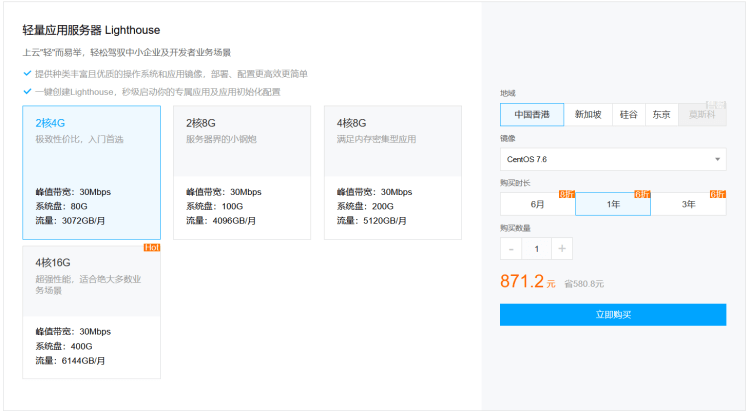Select 3年 purchase duration

(688, 204)
